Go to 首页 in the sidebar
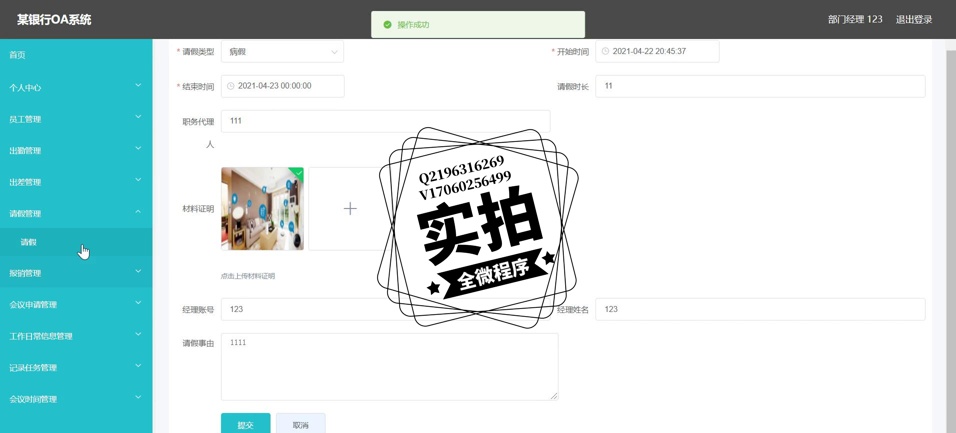The height and width of the screenshot is (433, 956). (18, 55)
